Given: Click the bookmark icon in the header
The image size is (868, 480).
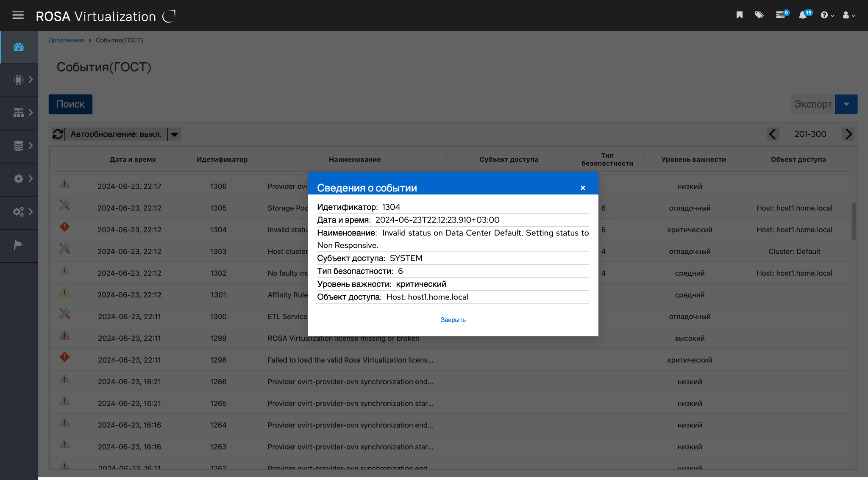Looking at the screenshot, I should click(739, 15).
